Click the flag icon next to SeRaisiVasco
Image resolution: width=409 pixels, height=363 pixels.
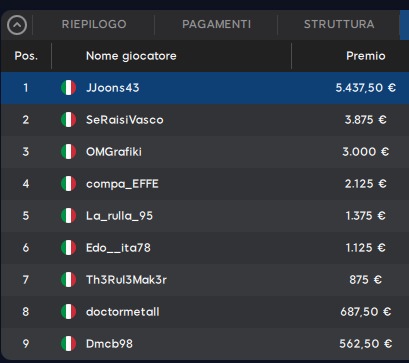(x=69, y=120)
